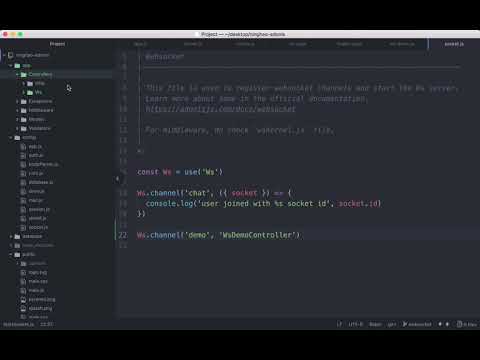The width and height of the screenshot is (480, 360).
Task: Collapse the app folder chevron
Action: click(11, 66)
